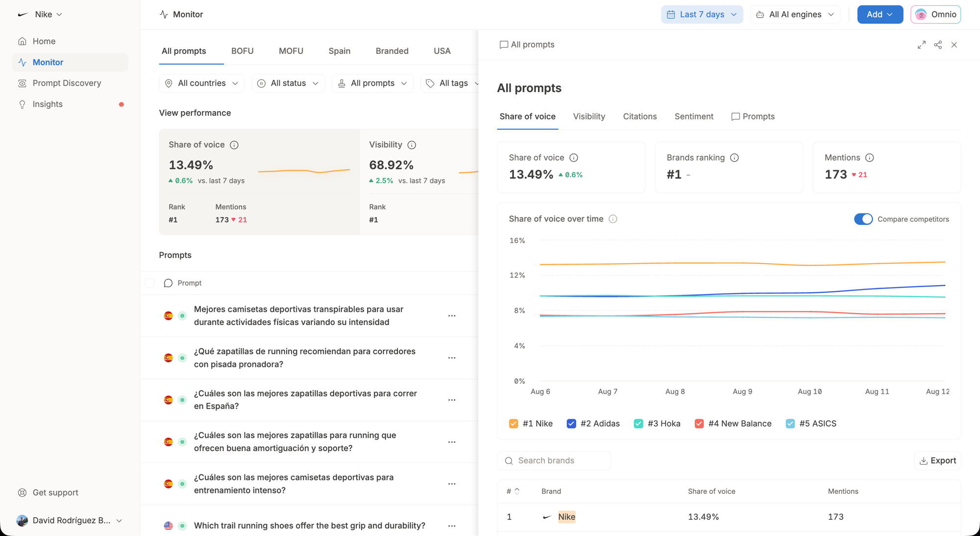
Task: Export the brands table
Action: click(x=937, y=461)
